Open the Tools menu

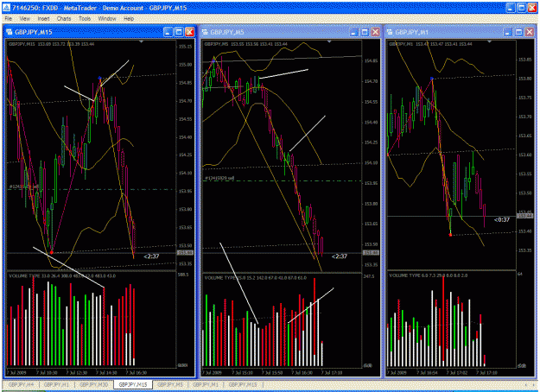85,19
